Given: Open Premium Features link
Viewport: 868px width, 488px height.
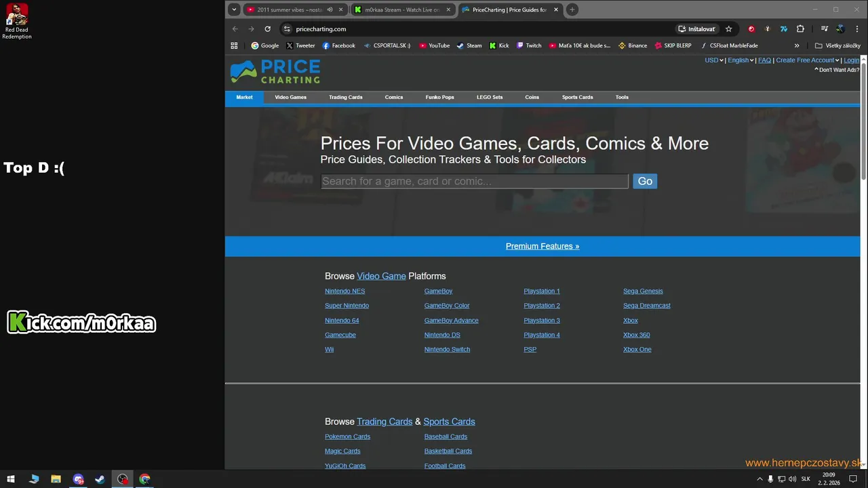Looking at the screenshot, I should pos(542,246).
